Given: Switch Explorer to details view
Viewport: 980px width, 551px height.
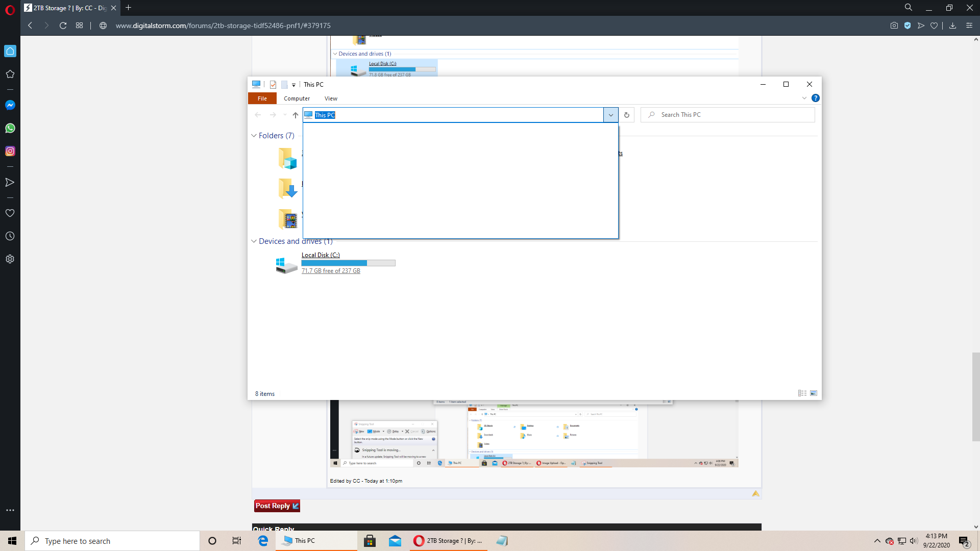Looking at the screenshot, I should click(802, 393).
